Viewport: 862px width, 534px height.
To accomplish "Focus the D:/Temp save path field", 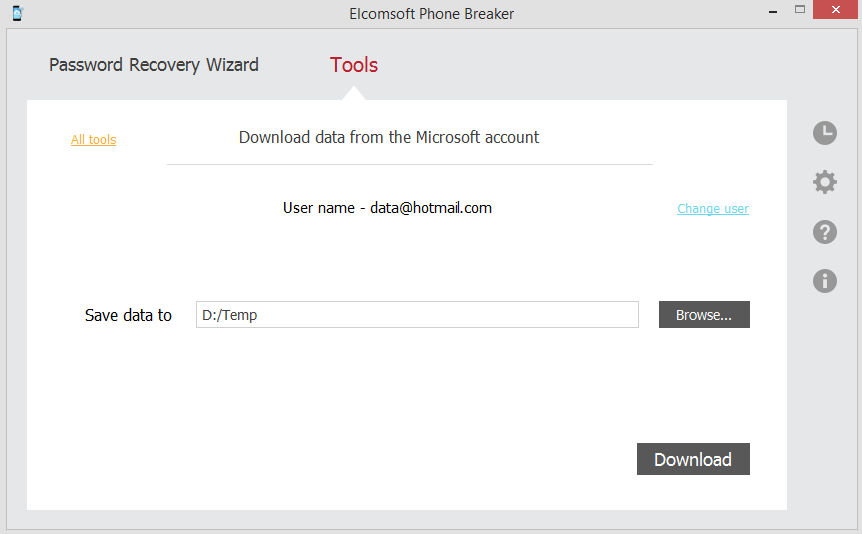I will coord(417,315).
